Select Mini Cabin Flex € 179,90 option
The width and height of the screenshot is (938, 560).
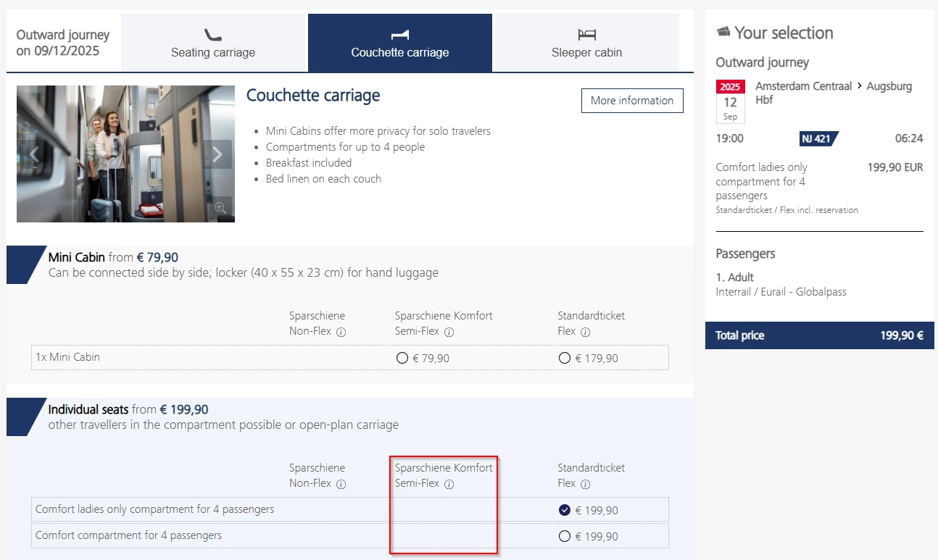coord(565,358)
